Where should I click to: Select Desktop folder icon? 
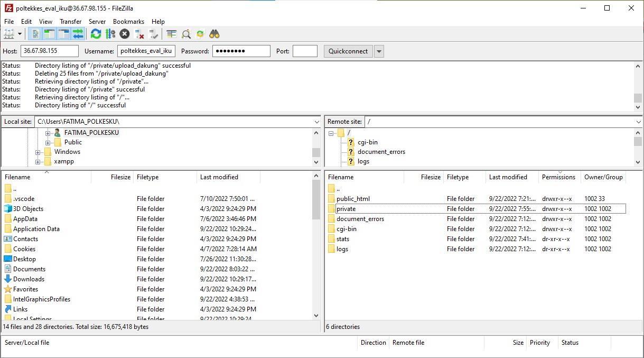click(8, 259)
